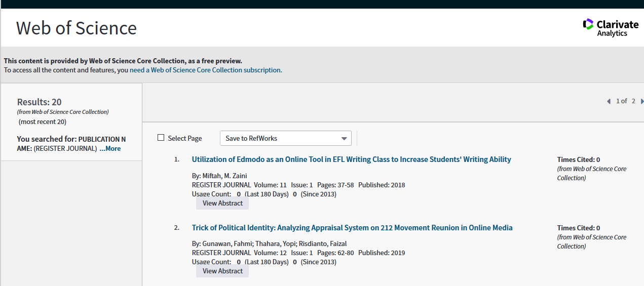Screen dimensions: 644x286
Task: Click the Results: 20 count text
Action: 40,102
